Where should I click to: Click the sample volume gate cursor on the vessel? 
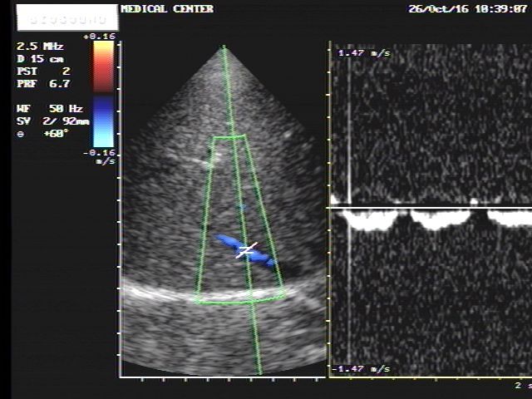click(246, 250)
